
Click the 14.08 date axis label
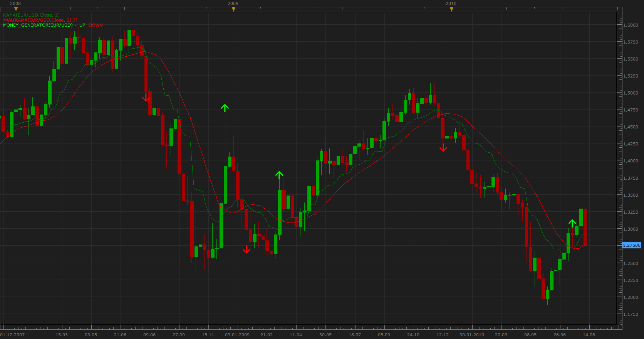point(589,335)
